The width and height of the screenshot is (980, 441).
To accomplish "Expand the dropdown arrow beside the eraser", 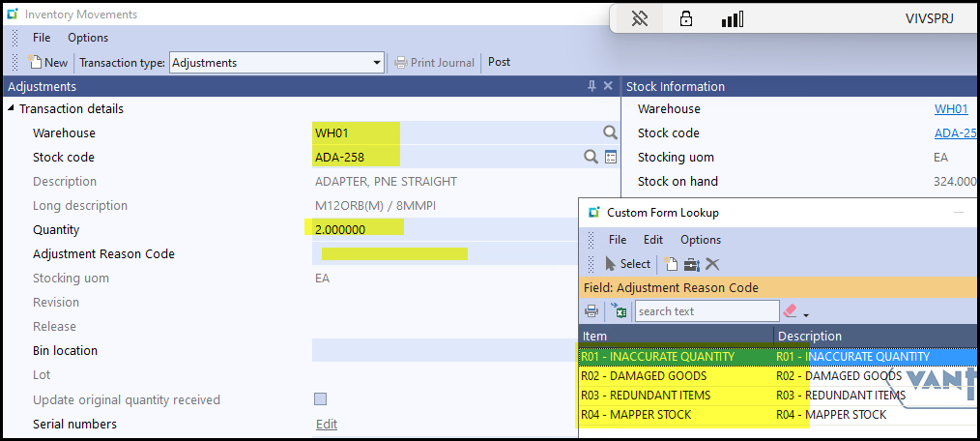I will (x=806, y=314).
